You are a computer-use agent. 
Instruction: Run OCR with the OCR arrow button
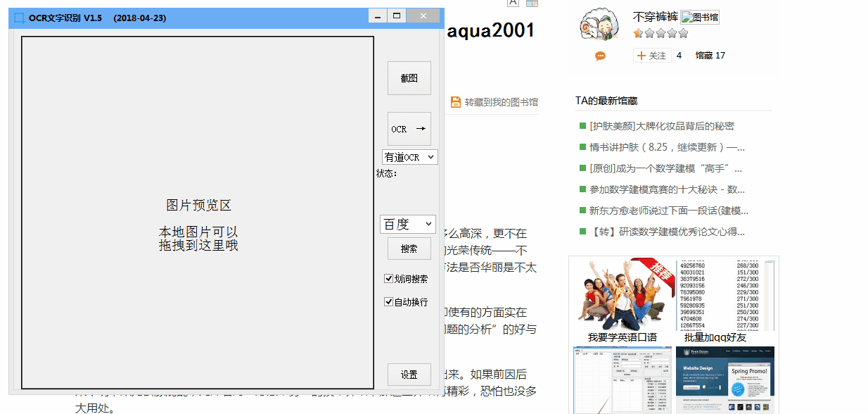tap(409, 129)
